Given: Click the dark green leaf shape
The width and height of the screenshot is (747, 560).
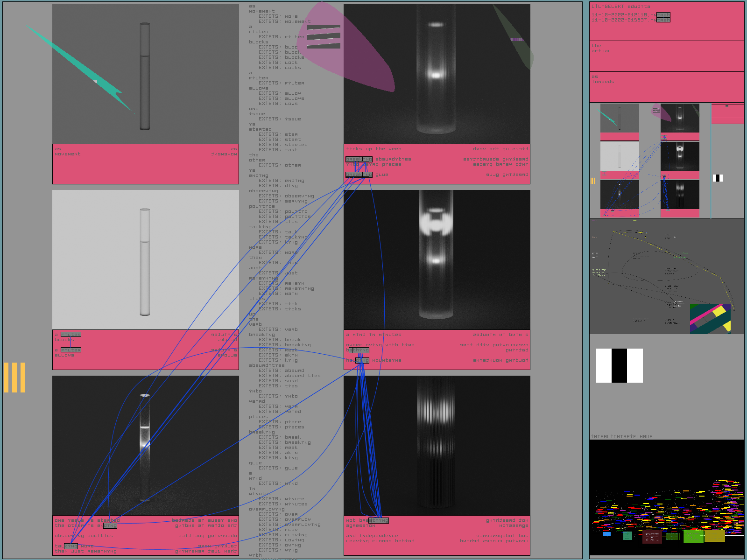Looking at the screenshot, I should pyautogui.click(x=514, y=37).
